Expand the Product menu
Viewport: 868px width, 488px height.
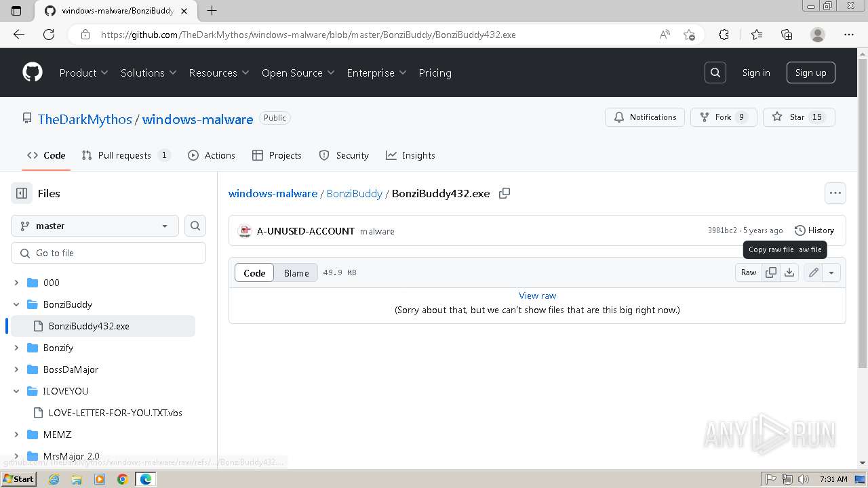83,73
